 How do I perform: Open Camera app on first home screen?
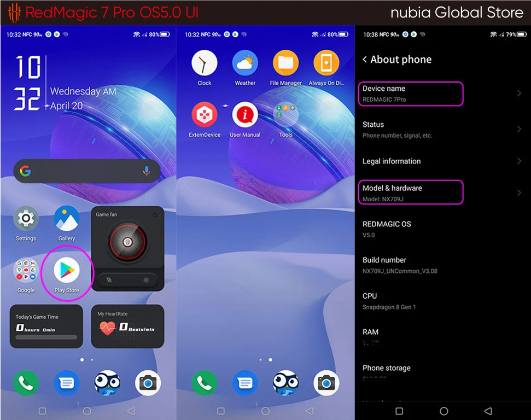[148, 383]
